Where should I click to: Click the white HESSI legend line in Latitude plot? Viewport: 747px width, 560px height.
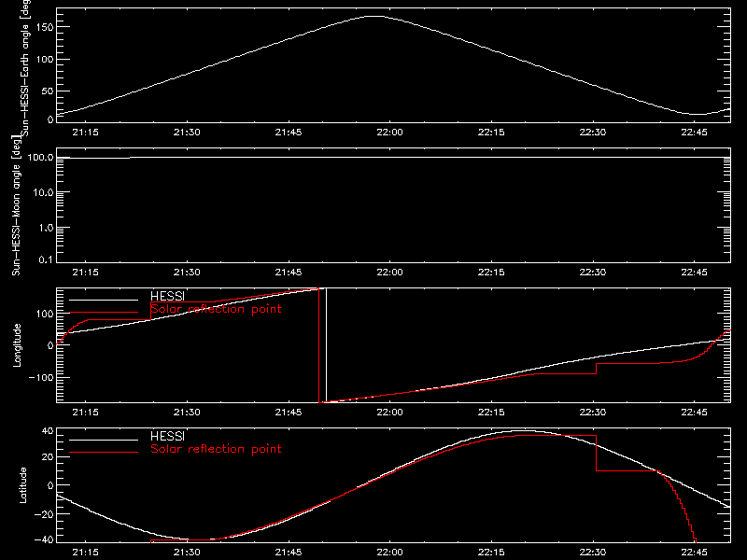104,440
